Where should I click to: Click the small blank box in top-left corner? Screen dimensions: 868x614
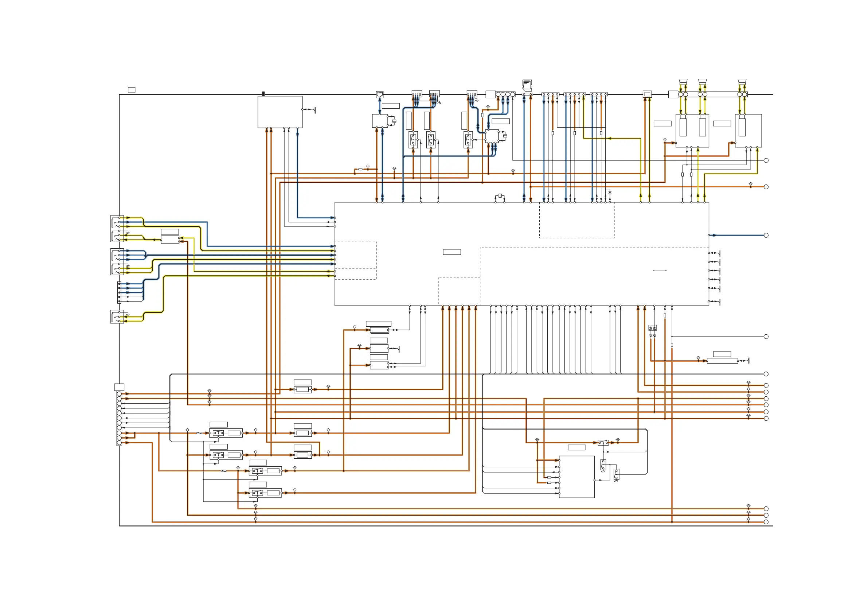pos(132,90)
